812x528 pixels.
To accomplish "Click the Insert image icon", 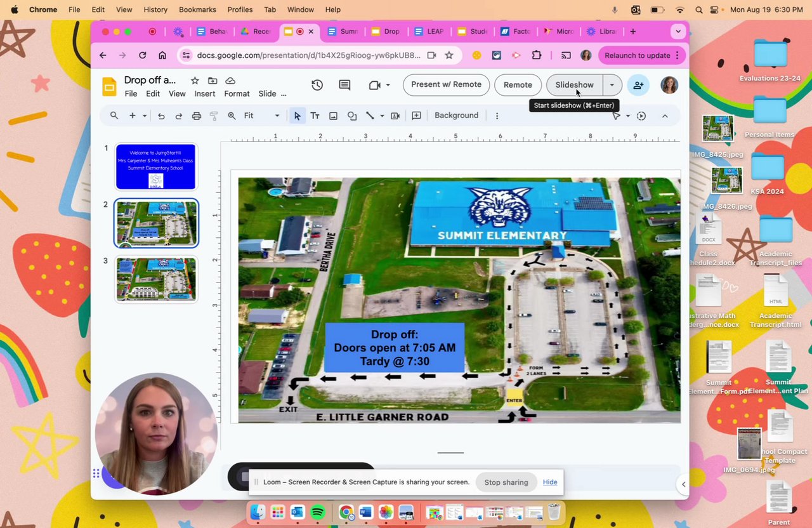I will [x=333, y=116].
